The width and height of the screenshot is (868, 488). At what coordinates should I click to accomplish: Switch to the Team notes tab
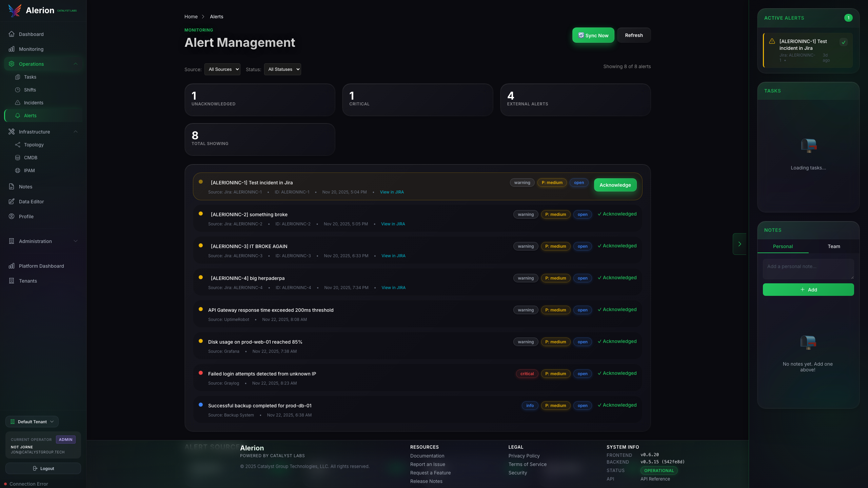(834, 246)
